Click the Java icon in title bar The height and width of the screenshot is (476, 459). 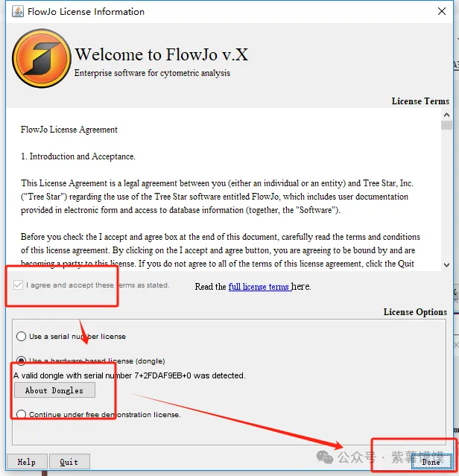tap(18, 11)
